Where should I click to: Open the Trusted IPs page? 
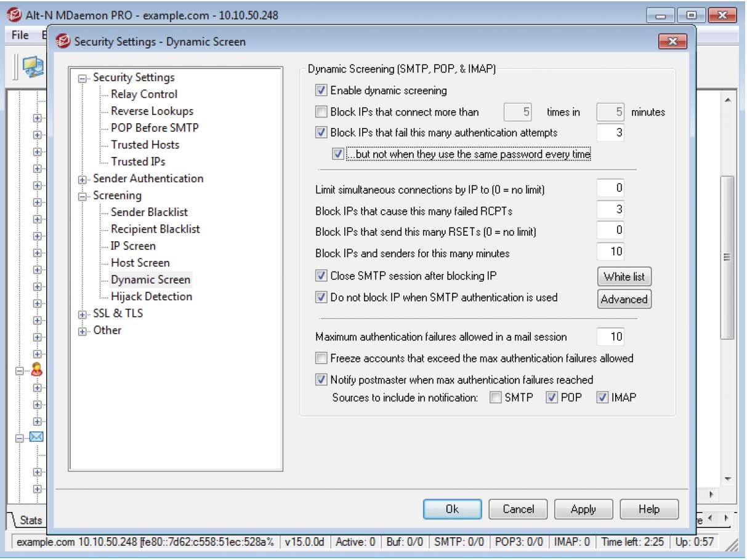[138, 162]
